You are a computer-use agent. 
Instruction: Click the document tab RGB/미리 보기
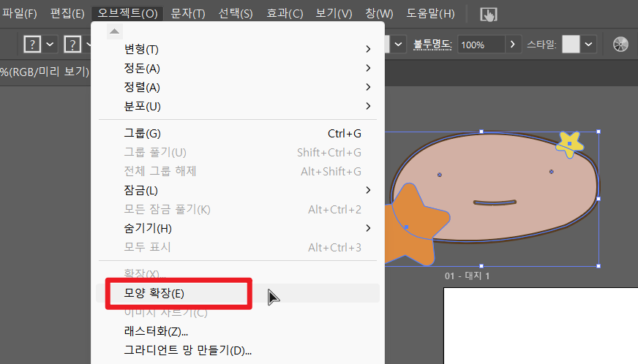click(x=45, y=72)
